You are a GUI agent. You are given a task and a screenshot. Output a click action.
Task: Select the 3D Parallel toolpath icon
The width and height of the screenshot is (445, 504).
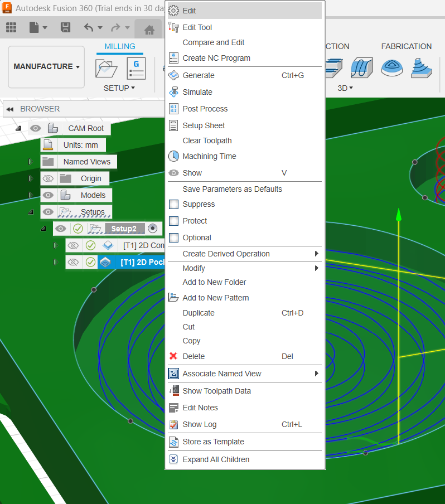(x=362, y=68)
